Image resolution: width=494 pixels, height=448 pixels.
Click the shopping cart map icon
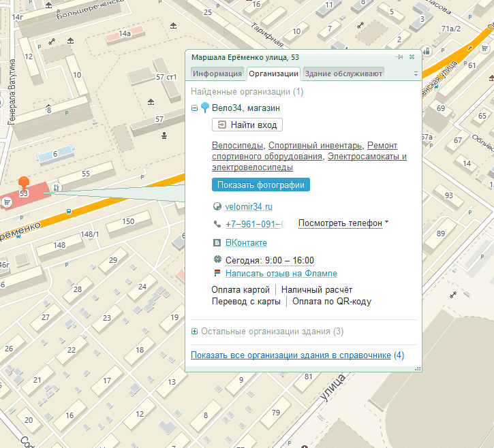[7, 202]
